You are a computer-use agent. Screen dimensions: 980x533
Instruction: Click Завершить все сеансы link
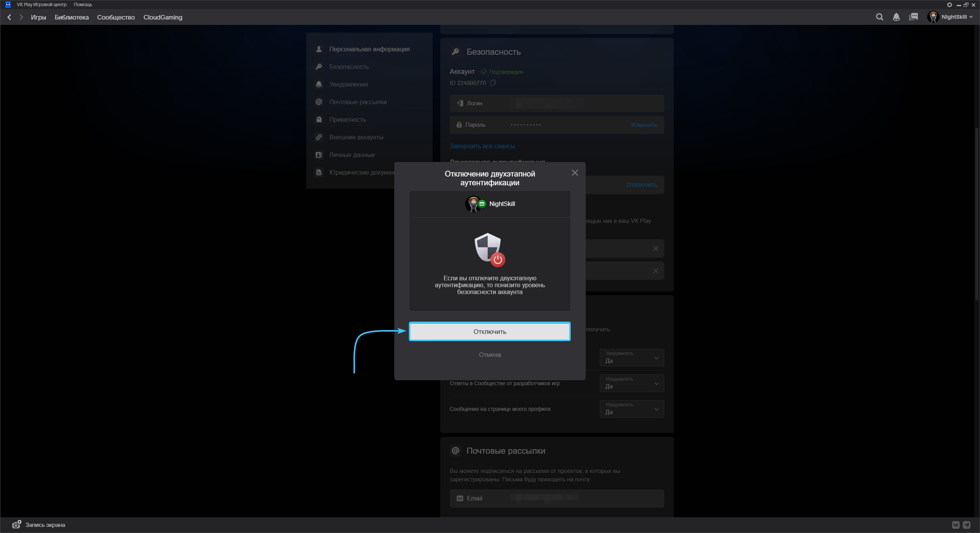482,146
